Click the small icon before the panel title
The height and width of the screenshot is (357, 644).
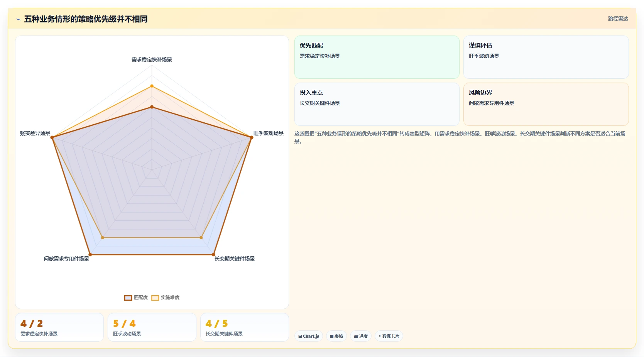click(18, 19)
